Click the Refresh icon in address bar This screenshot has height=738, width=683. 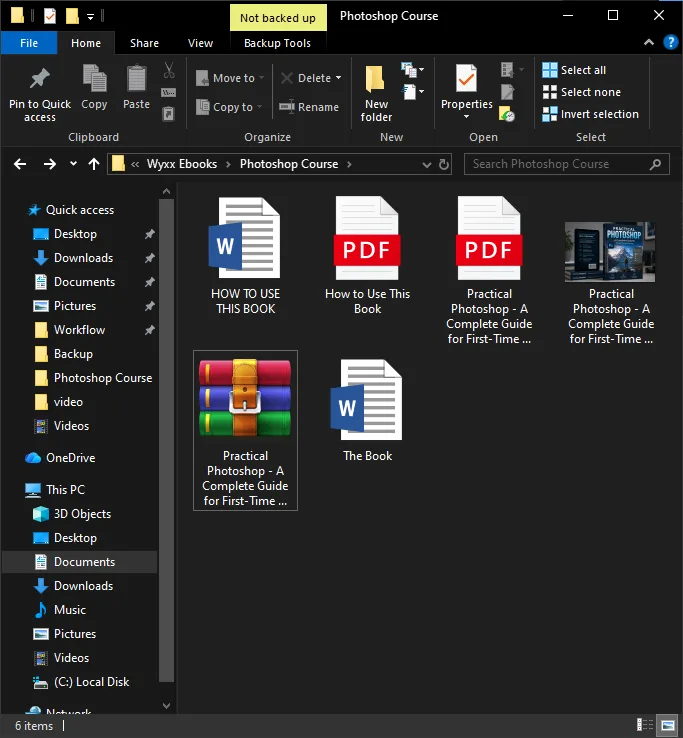443,164
